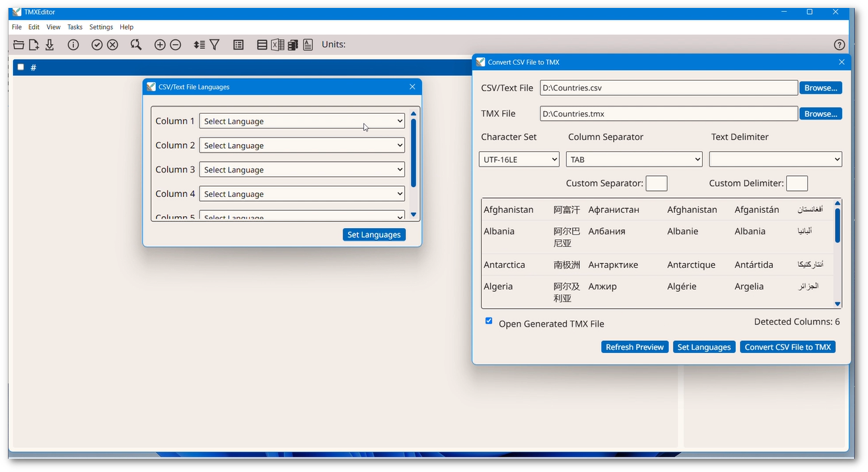The image size is (868, 472).
Task: Click the 'Afghanistan' cell in first preview column
Action: click(509, 210)
